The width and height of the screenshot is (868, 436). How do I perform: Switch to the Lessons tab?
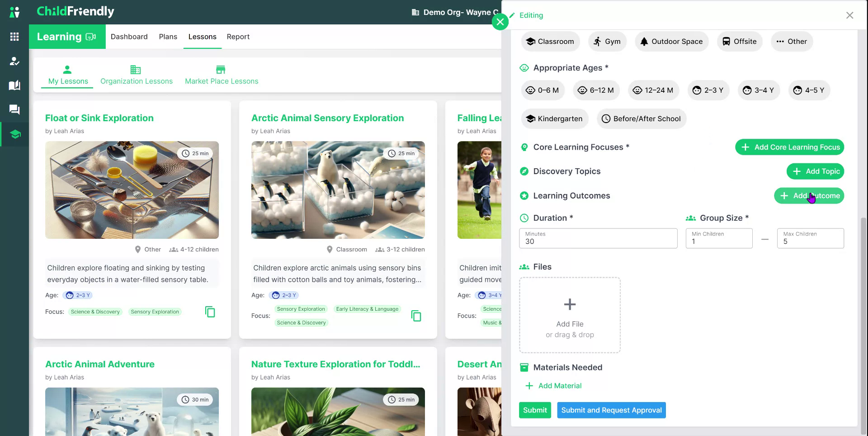click(x=203, y=37)
